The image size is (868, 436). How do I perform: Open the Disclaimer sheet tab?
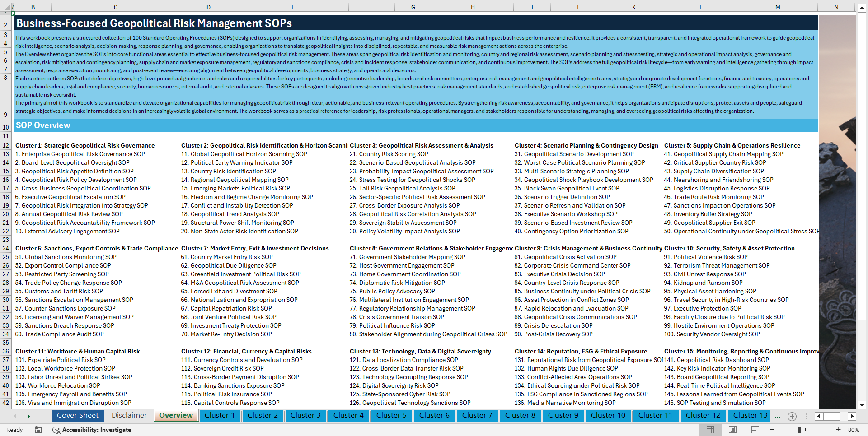pos(129,415)
